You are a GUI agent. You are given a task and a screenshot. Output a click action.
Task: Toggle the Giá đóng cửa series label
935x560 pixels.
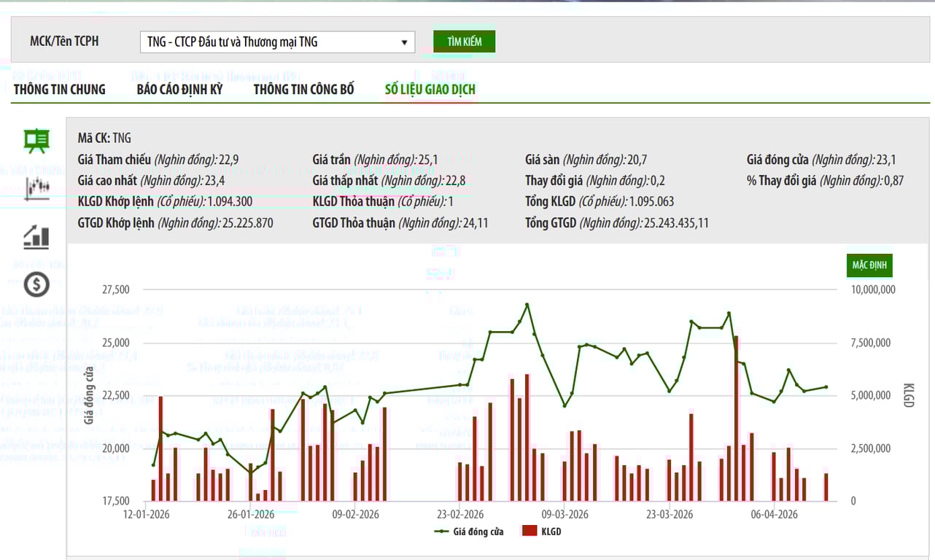point(478,532)
